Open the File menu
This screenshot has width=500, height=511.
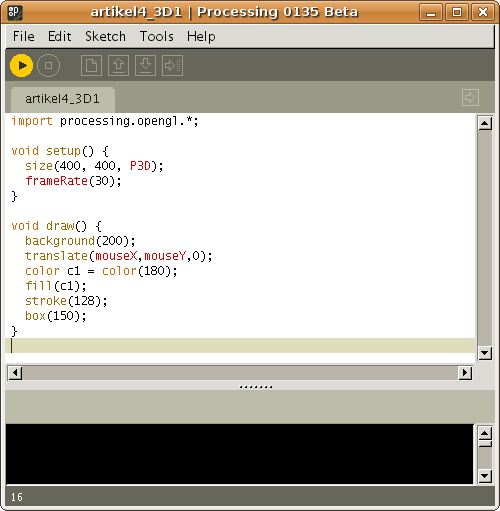23,36
